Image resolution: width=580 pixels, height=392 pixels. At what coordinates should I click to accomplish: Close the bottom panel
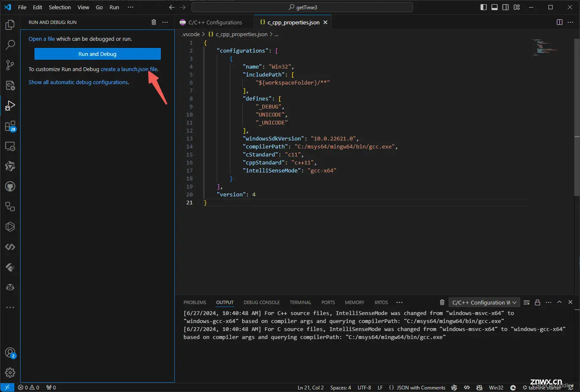click(x=570, y=302)
